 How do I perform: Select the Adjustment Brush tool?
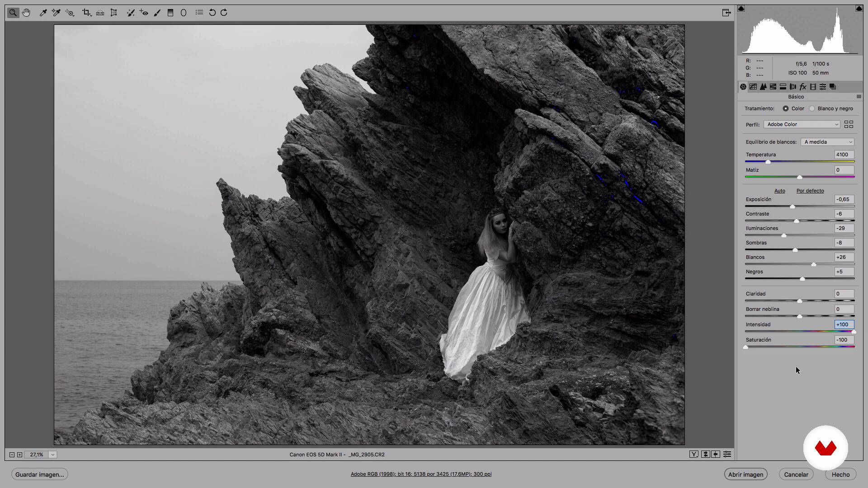[157, 13]
